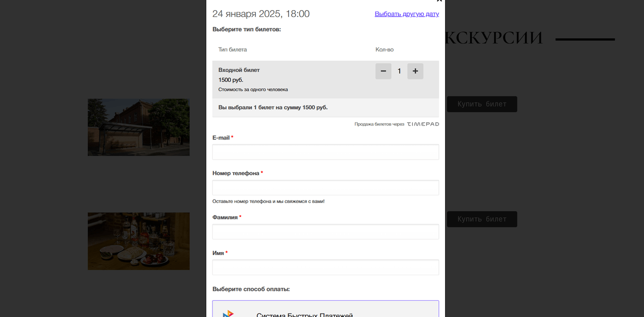Increase ticket quantity with plus button
Image resolution: width=644 pixels, height=317 pixels.
415,71
